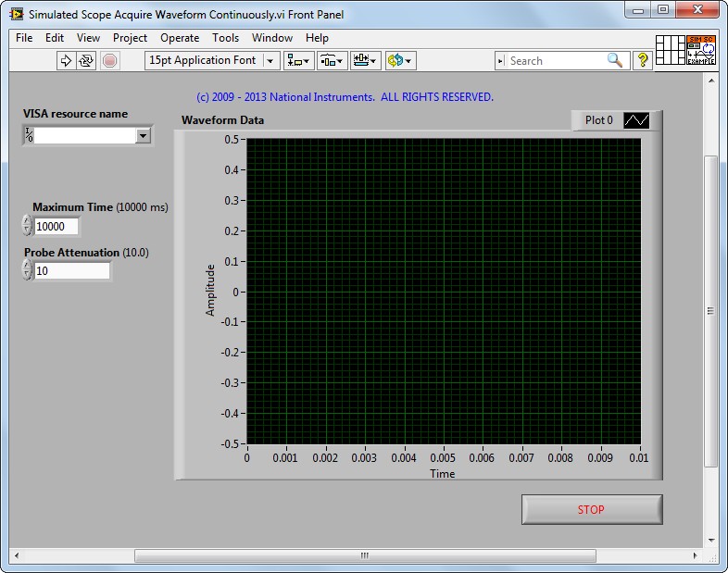The width and height of the screenshot is (728, 573).
Task: Expand the VISA resource name dropdown
Action: pos(143,135)
